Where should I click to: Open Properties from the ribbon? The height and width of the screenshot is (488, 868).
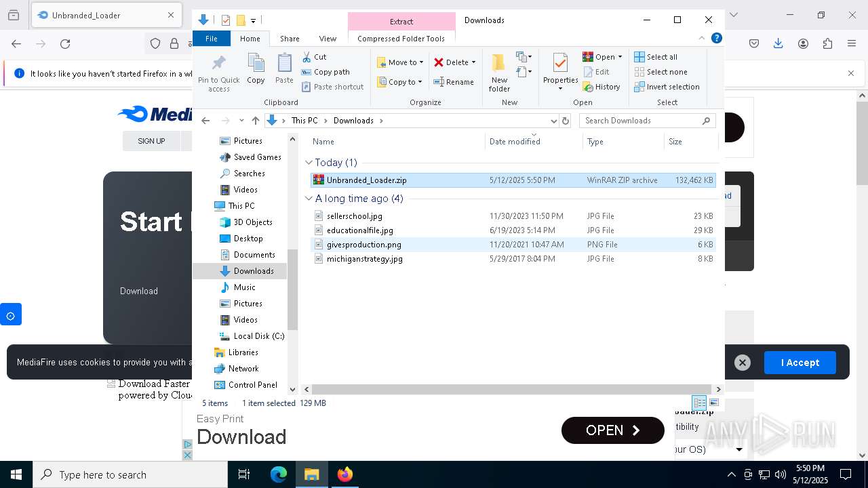(x=560, y=73)
